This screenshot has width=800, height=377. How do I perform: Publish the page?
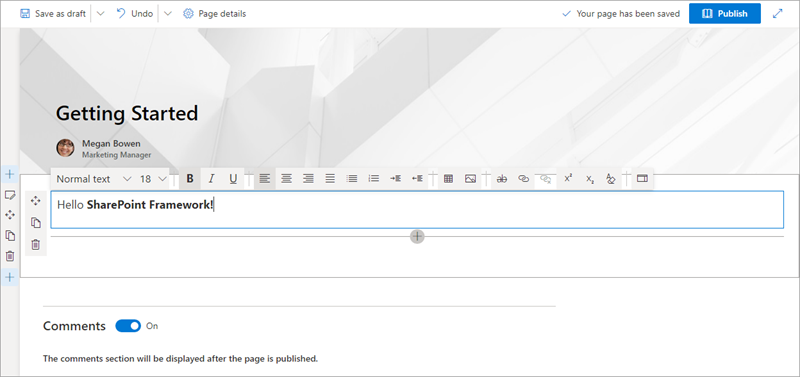[x=724, y=14]
